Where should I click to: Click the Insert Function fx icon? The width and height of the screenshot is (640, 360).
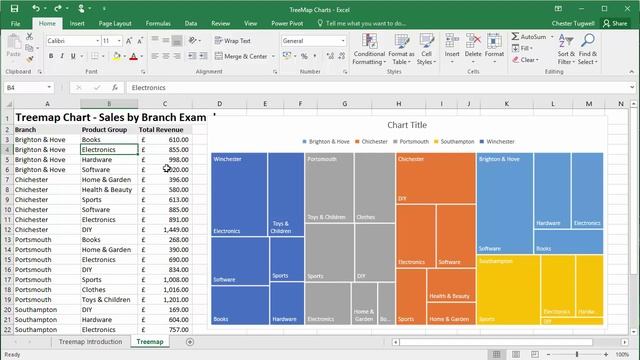pos(115,87)
